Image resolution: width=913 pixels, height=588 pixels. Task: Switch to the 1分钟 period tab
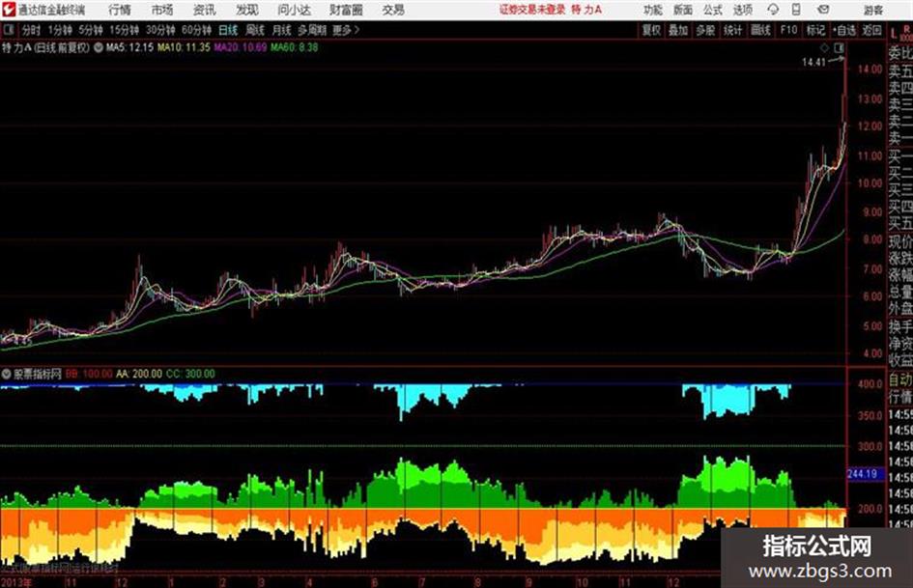pos(59,30)
